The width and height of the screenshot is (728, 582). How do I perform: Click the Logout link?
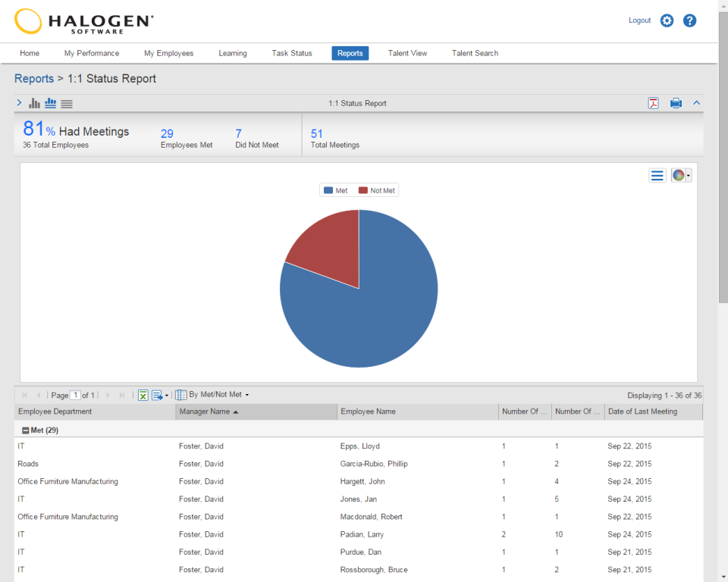pos(639,20)
